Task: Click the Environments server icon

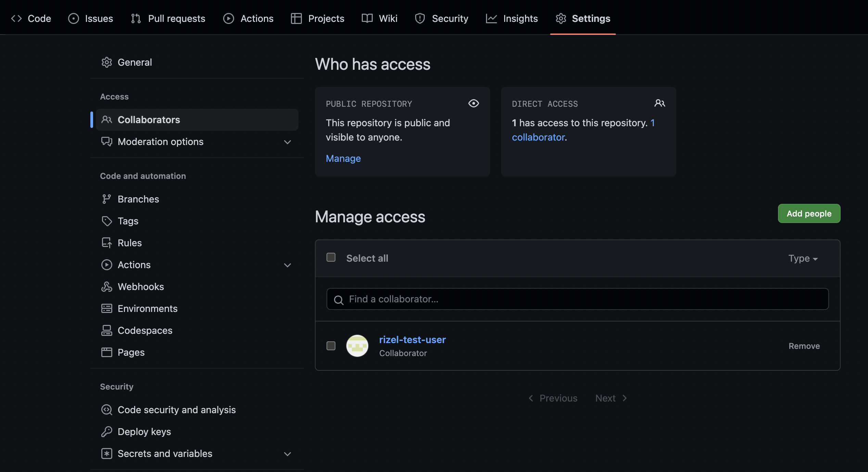Action: (107, 309)
